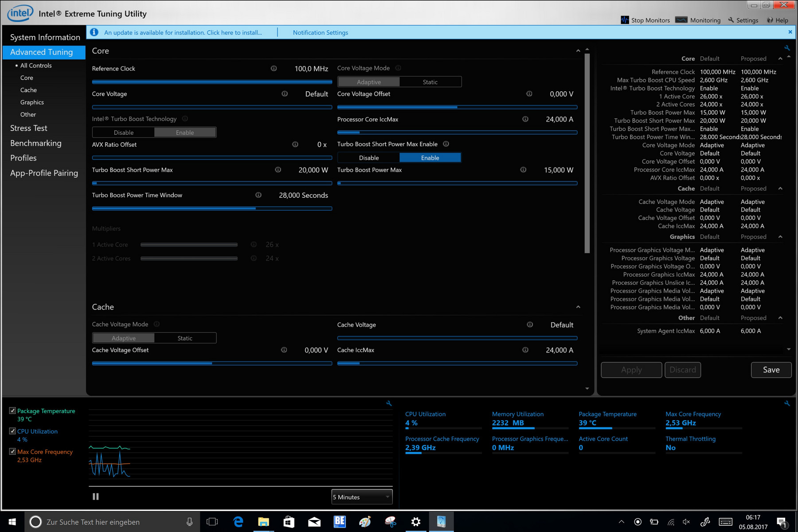Show info for Turbo Boost Power Max
This screenshot has height=532, width=798.
[x=524, y=169]
